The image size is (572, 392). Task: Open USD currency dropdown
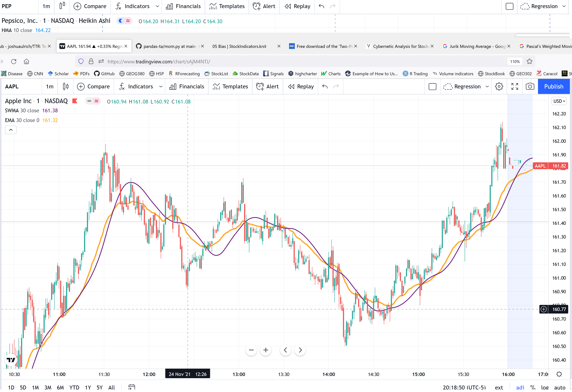559,101
